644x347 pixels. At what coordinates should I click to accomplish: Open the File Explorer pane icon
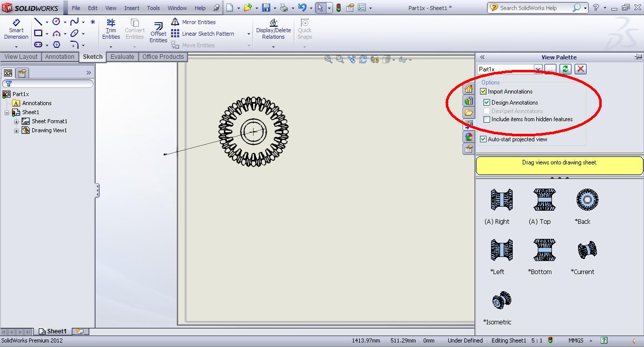(468, 113)
